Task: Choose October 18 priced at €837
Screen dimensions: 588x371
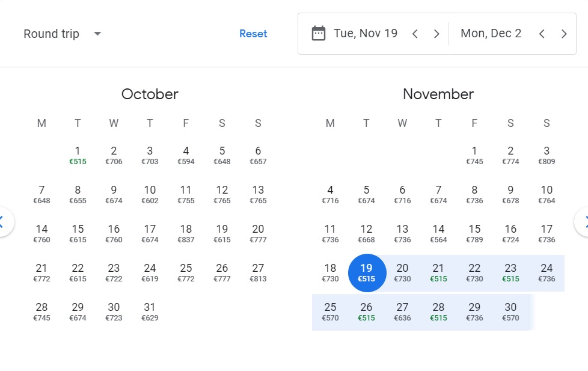Action: (186, 233)
